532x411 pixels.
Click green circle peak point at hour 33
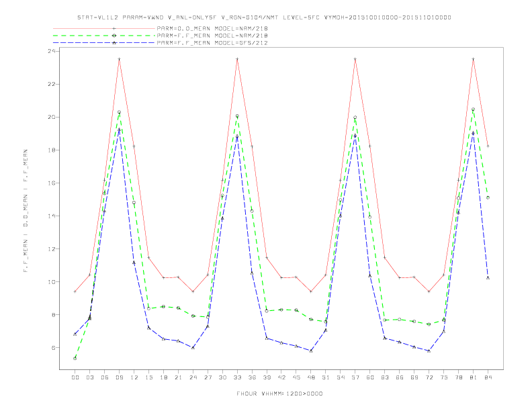point(237,116)
